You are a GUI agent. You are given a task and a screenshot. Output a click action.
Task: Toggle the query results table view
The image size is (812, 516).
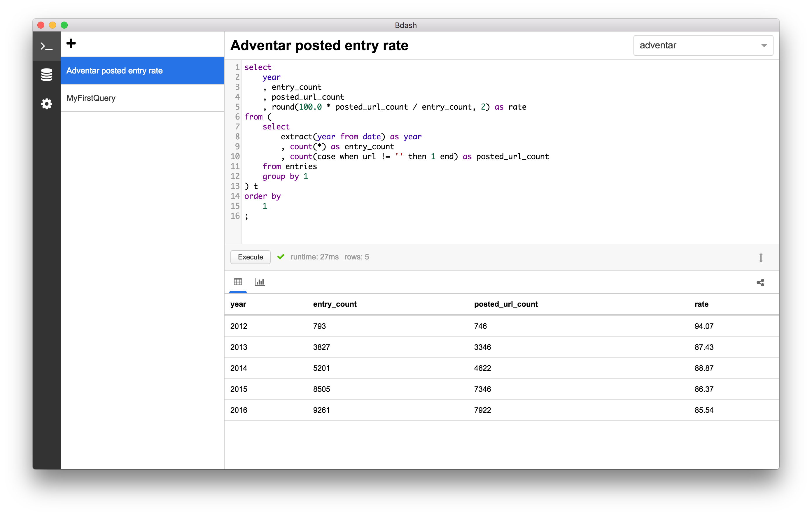(238, 282)
